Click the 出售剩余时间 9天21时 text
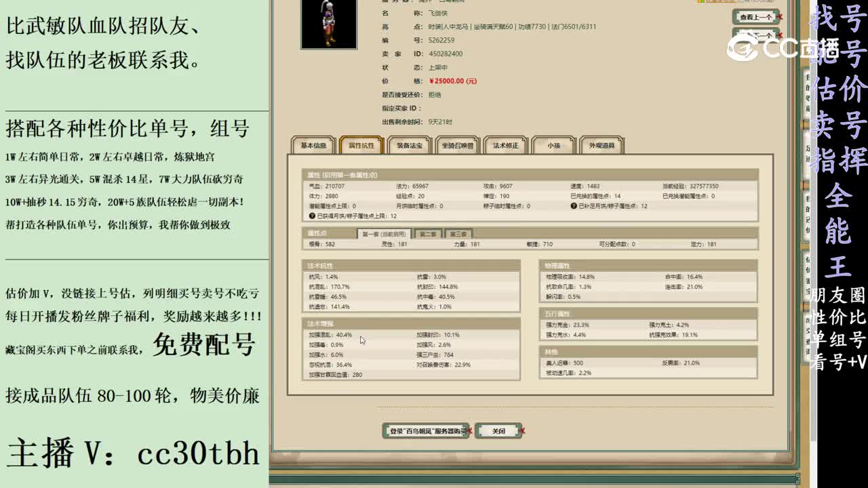The height and width of the screenshot is (488, 868). [417, 122]
